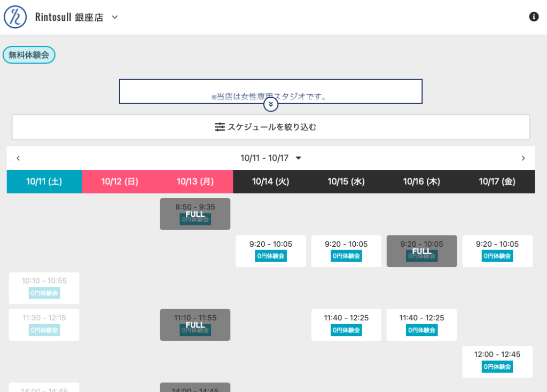This screenshot has height=392, width=547.
Task: Click スケジュールを絞り込む filter button
Action: [271, 127]
